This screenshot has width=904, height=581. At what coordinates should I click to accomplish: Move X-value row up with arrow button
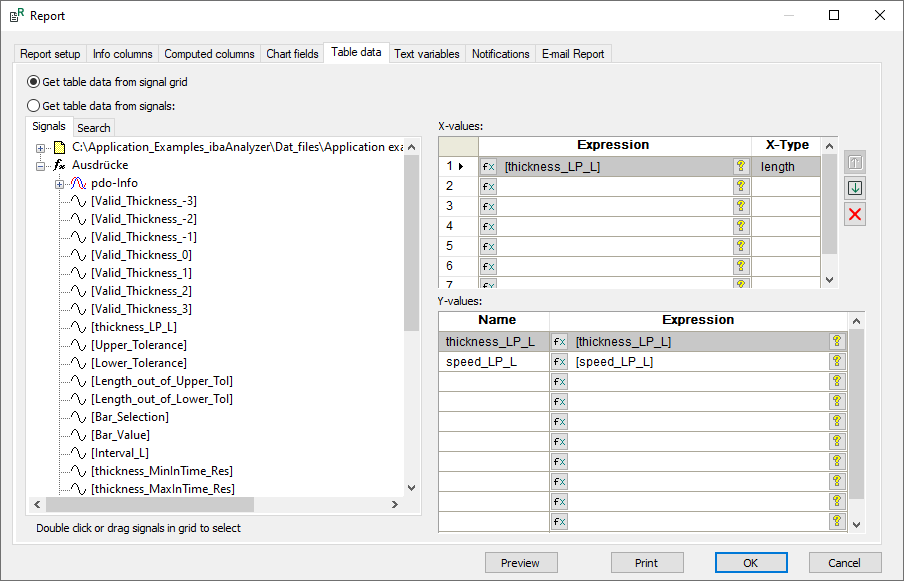(855, 163)
